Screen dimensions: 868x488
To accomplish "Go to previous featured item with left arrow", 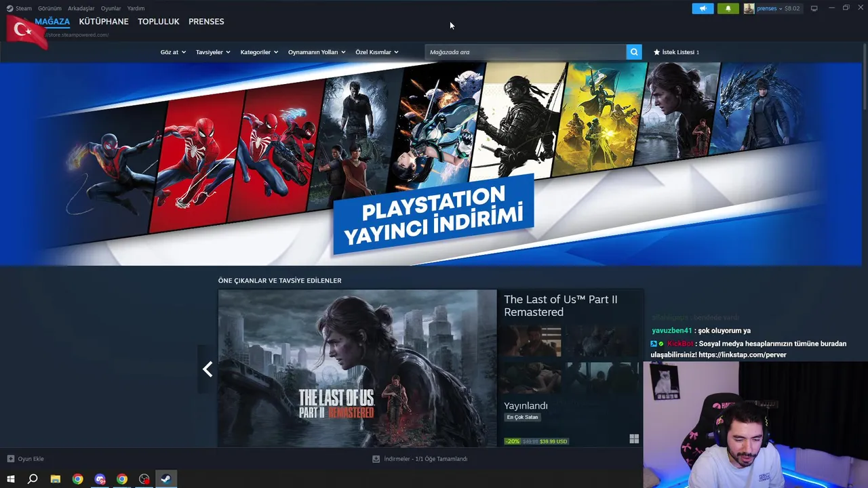I will [208, 369].
